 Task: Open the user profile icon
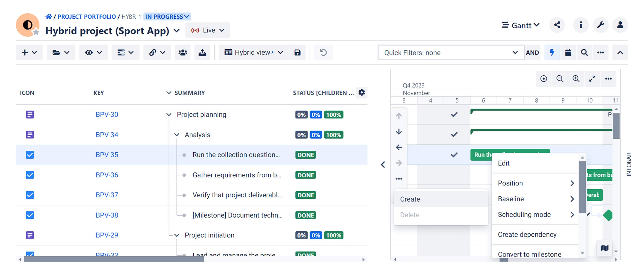[x=620, y=25]
